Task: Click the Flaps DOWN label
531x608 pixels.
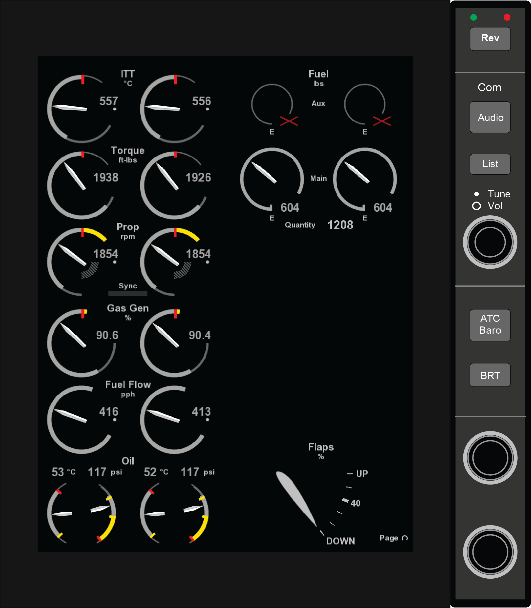Action: pyautogui.click(x=340, y=541)
